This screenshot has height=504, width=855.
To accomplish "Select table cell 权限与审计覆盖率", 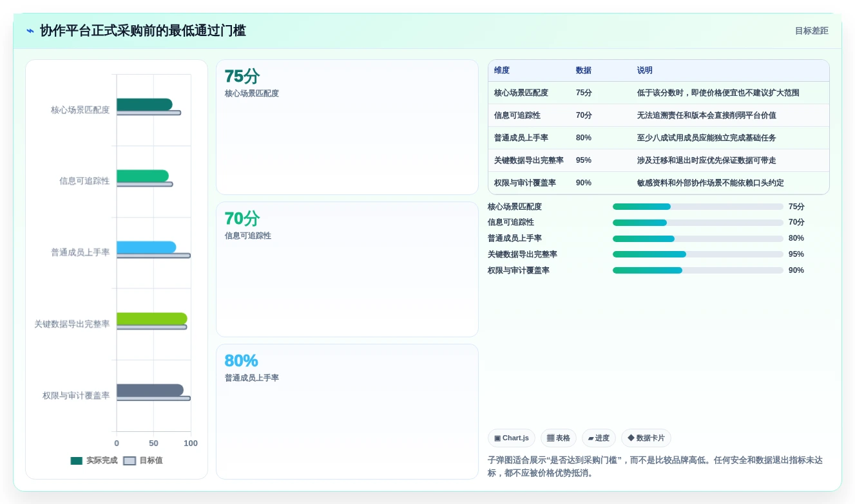I will tap(525, 183).
